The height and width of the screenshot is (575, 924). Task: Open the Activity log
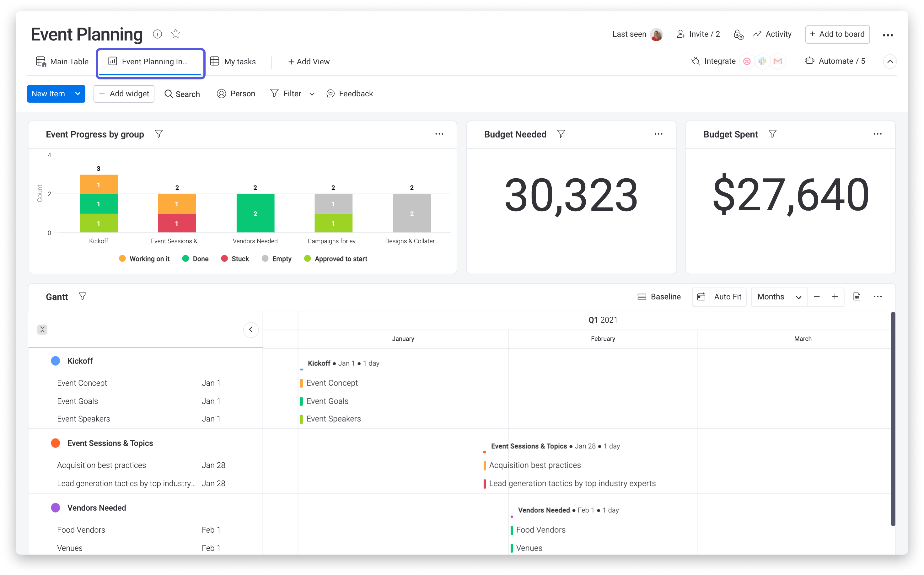click(772, 34)
